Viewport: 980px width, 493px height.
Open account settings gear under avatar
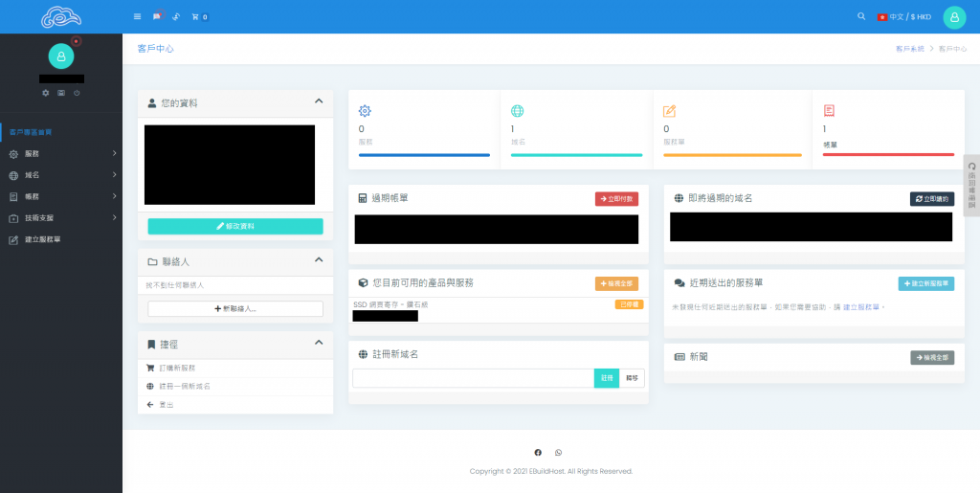46,93
